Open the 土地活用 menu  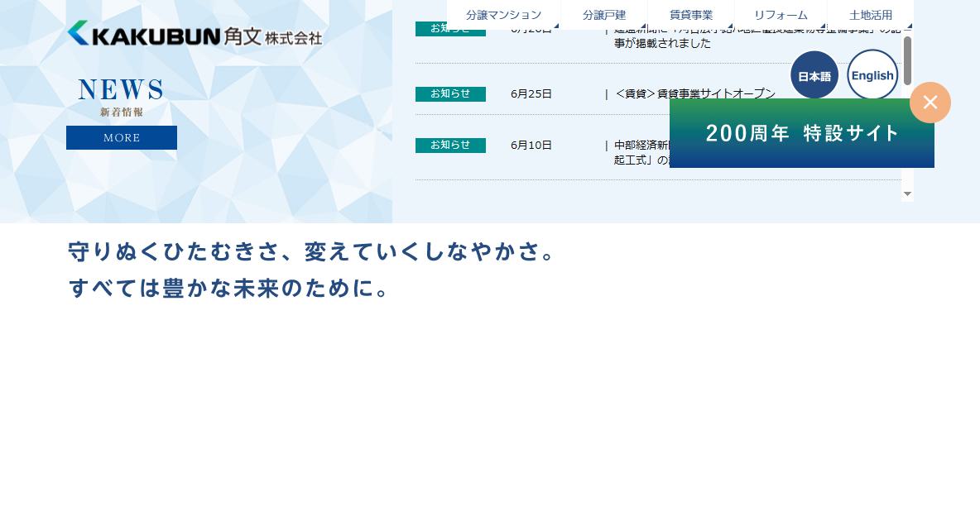click(x=871, y=15)
